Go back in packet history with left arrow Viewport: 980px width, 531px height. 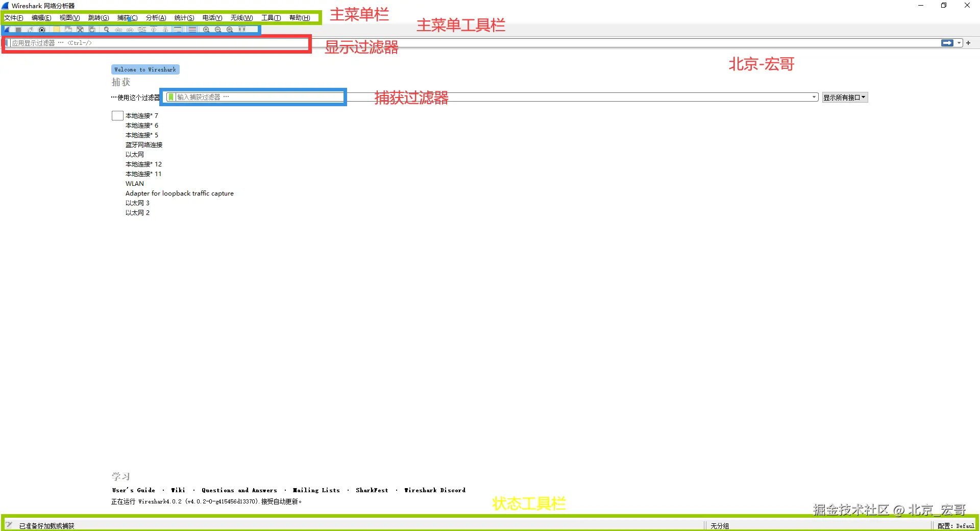(118, 30)
